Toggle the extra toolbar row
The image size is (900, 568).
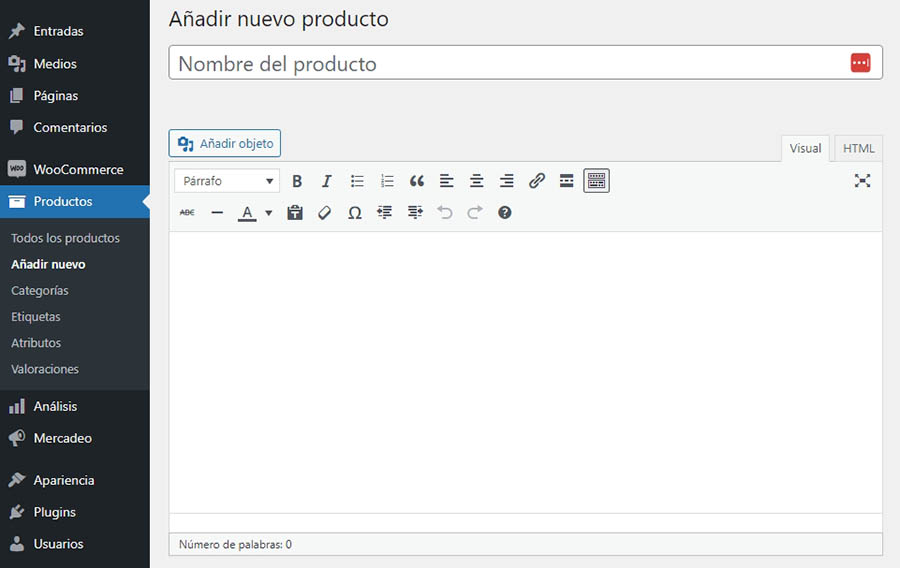[x=596, y=181]
